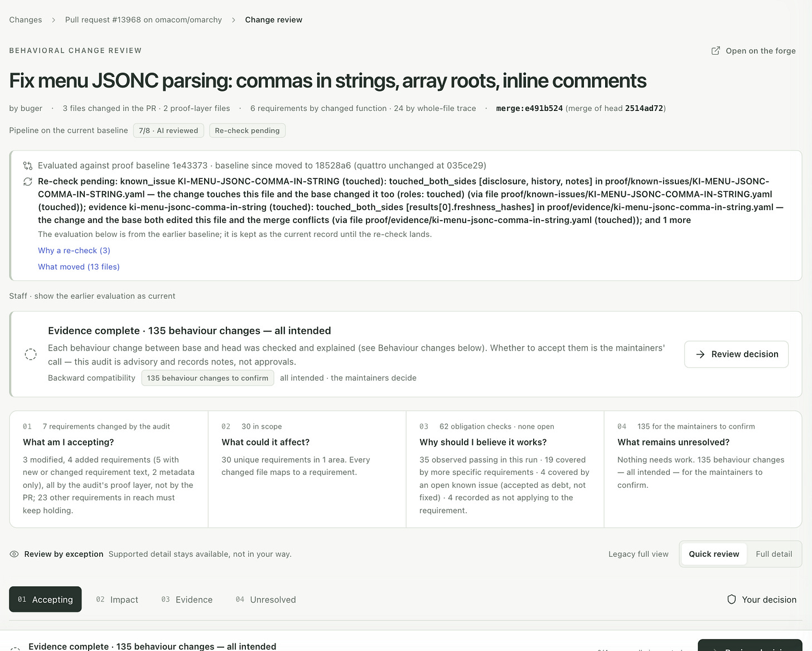Open the Changes breadcrumb

(x=26, y=20)
